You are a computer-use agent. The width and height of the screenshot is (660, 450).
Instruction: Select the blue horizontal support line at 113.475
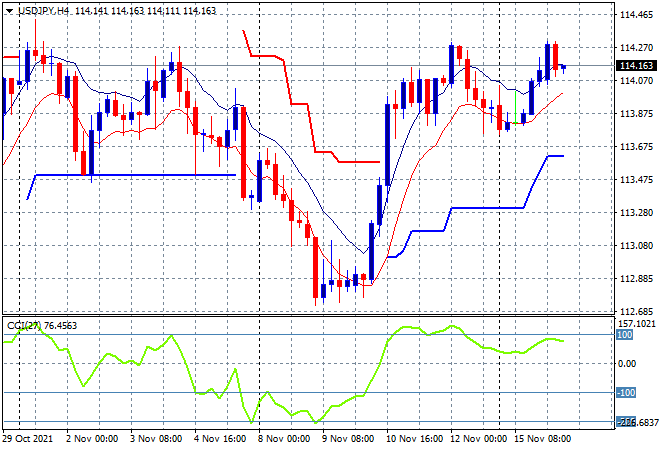click(x=135, y=175)
